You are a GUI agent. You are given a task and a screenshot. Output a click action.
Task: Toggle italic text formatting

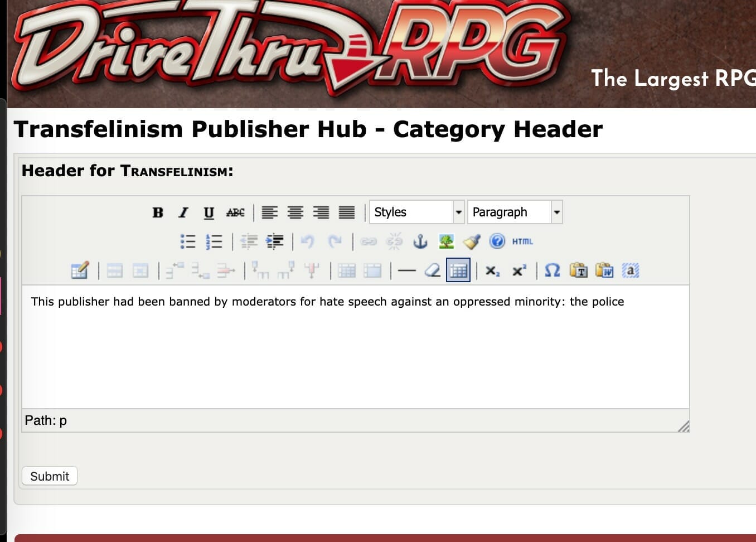tap(183, 212)
